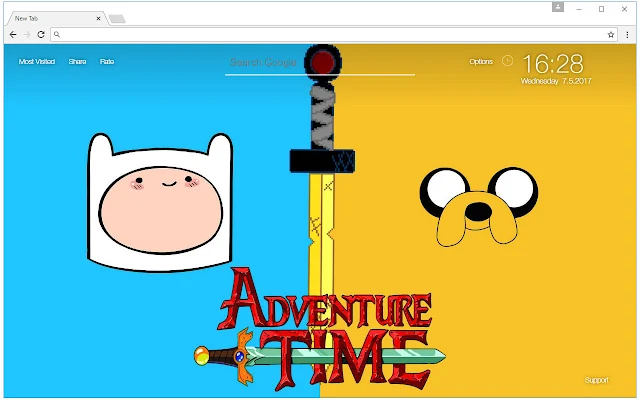Open the Chrome profile avatar button
This screenshot has height=400, width=640.
tap(558, 7)
